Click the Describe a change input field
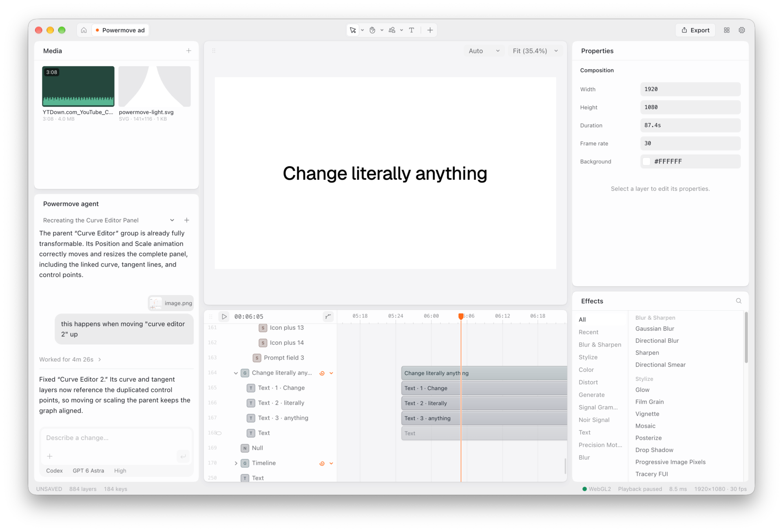The image size is (783, 532). tap(116, 438)
